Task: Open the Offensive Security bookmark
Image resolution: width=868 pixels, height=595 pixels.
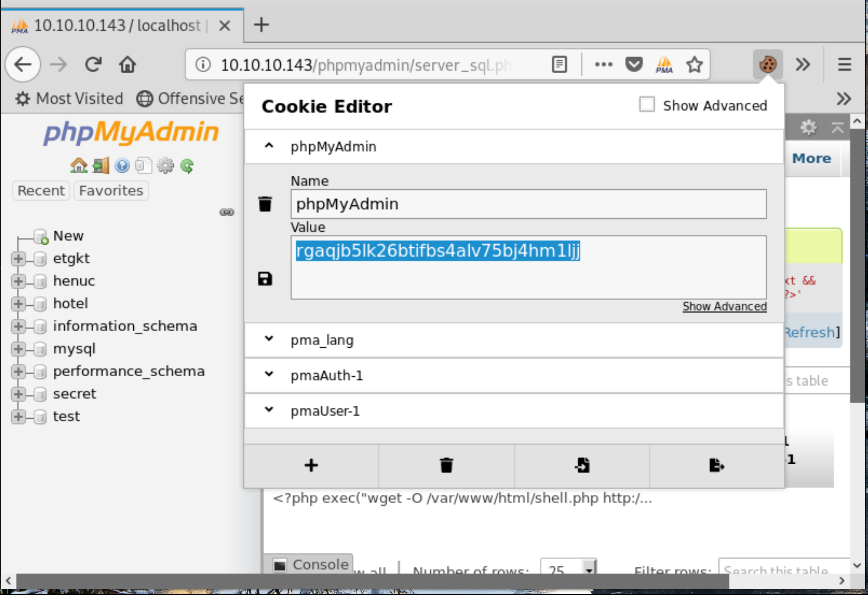Action: point(190,98)
